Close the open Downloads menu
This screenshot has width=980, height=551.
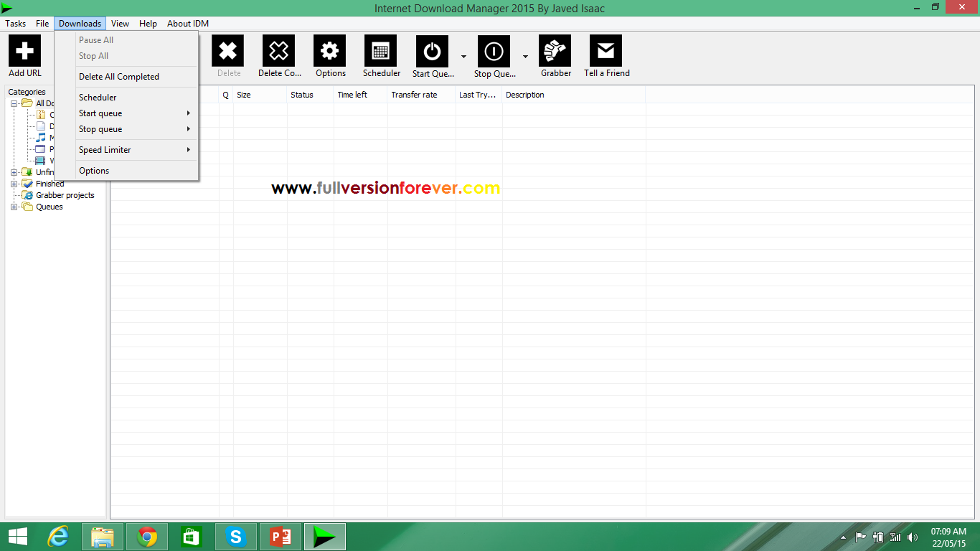coord(80,24)
